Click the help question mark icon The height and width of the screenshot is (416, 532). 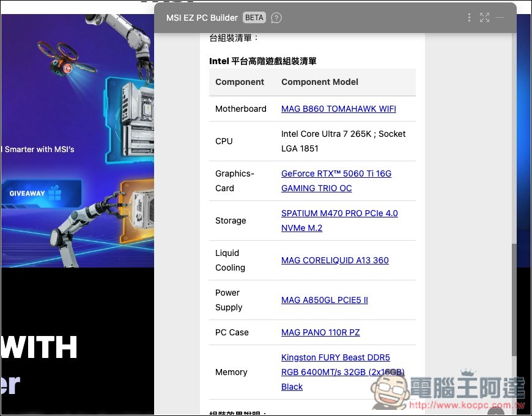[x=276, y=18]
